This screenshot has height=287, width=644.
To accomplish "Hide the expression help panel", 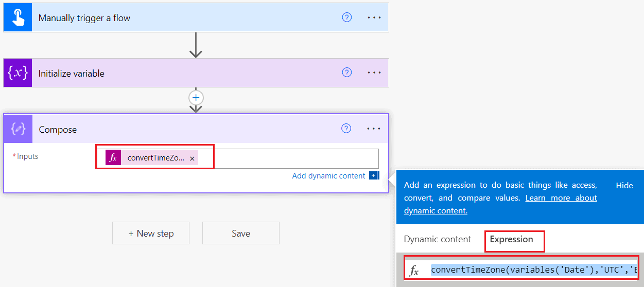I will [x=624, y=186].
